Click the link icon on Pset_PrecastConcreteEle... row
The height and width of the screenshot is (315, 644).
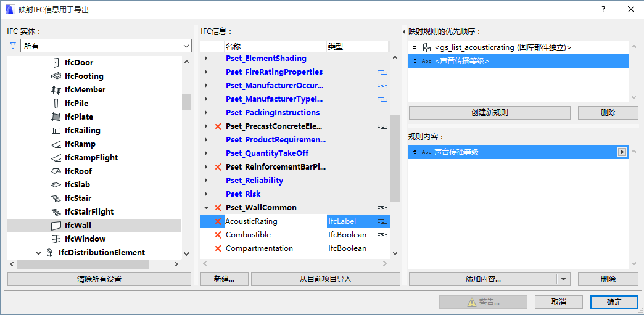(x=382, y=126)
